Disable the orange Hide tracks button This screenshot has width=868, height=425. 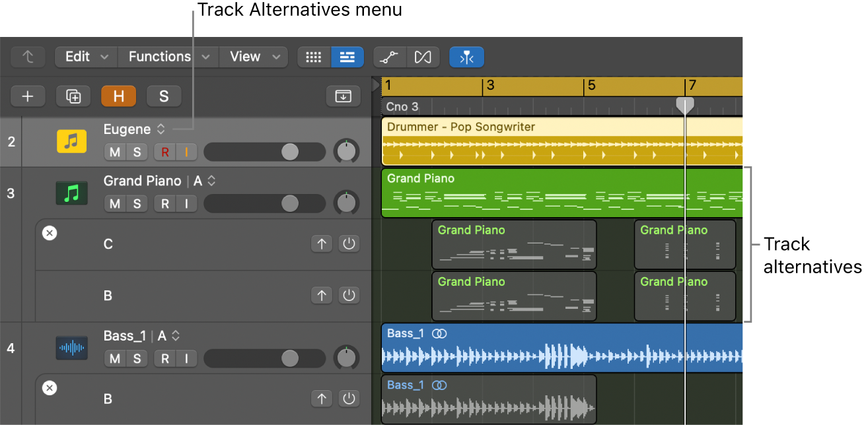click(118, 96)
